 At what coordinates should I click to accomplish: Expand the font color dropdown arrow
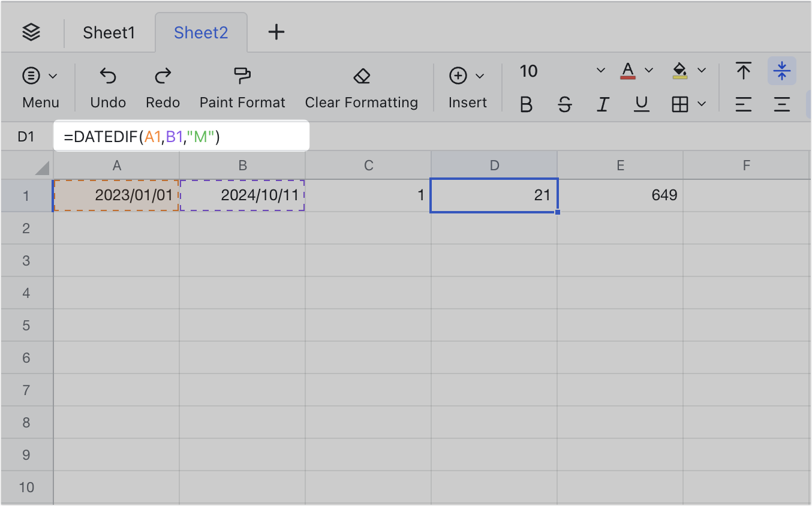click(648, 71)
